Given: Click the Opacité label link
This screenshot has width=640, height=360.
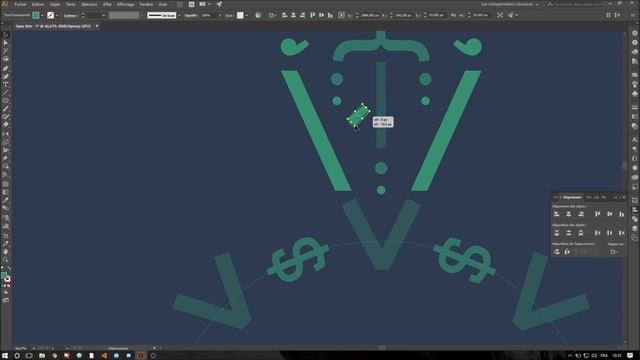Looking at the screenshot, I should click(191, 16).
